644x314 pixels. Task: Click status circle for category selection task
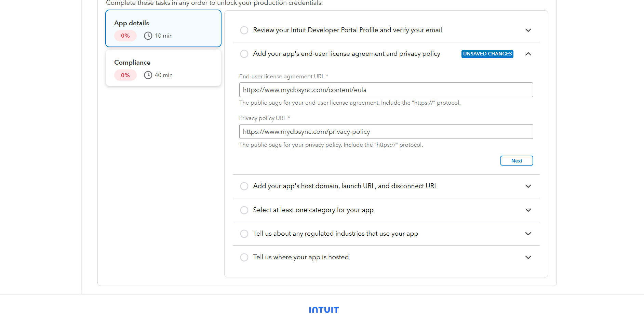click(244, 210)
